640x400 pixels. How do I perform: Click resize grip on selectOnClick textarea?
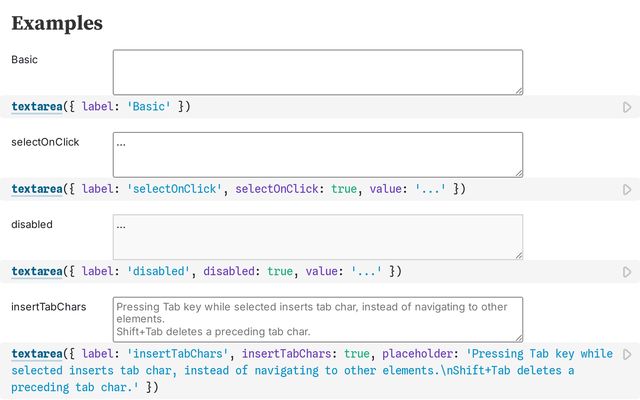pyautogui.click(x=517, y=171)
